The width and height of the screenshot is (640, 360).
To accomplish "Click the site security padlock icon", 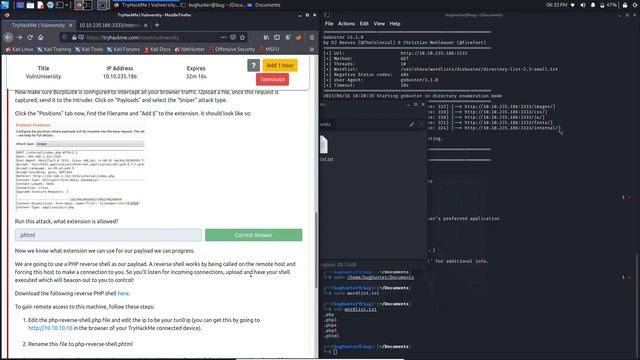I will [74, 37].
